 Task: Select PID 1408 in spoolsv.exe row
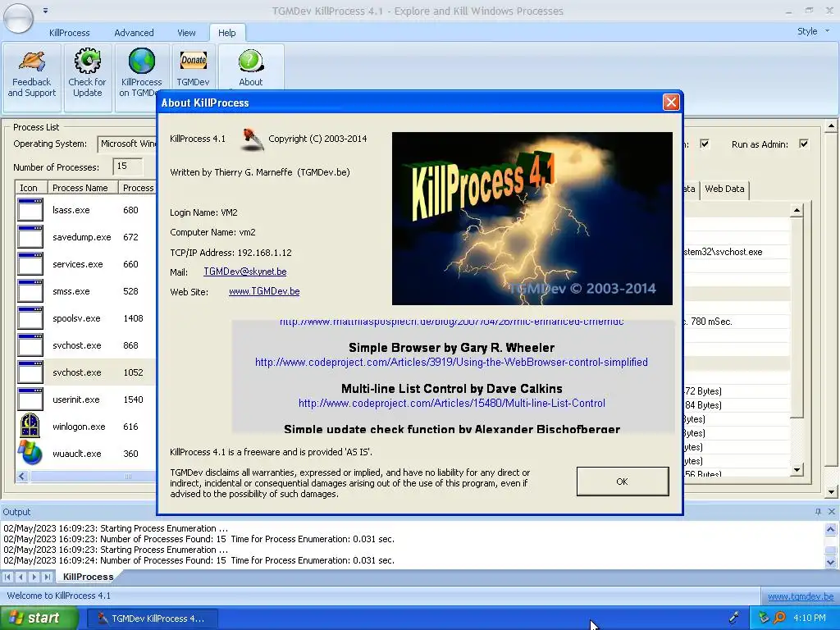click(x=134, y=318)
